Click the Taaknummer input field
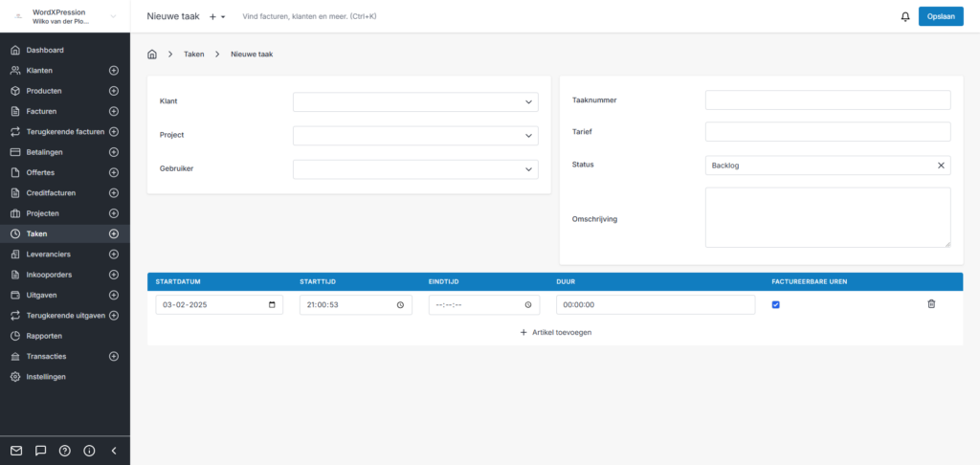Image resolution: width=980 pixels, height=465 pixels. (x=828, y=100)
